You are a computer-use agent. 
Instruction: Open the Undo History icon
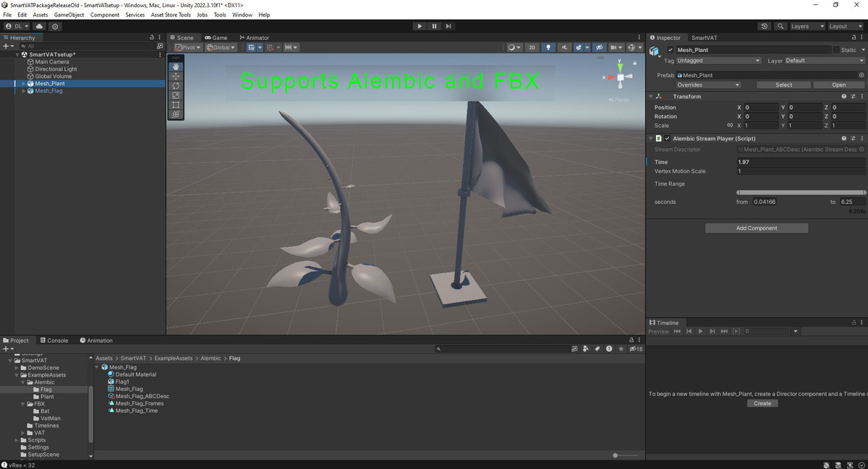(x=765, y=26)
